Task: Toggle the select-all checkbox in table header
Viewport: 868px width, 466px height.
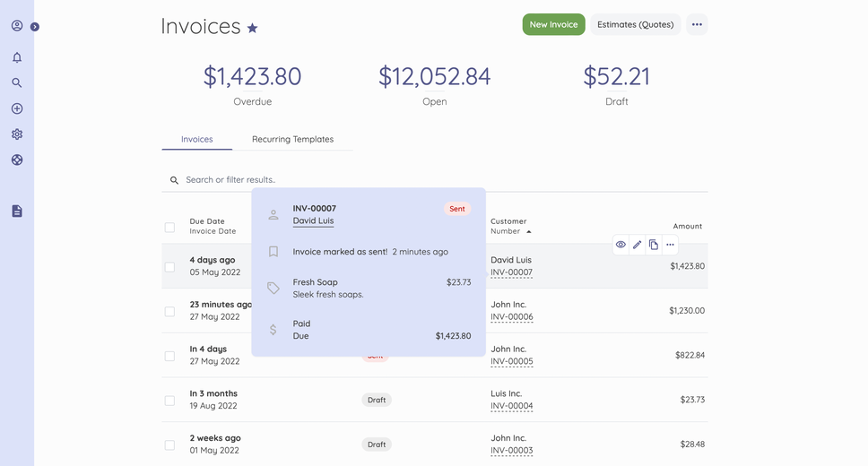Action: point(170,228)
